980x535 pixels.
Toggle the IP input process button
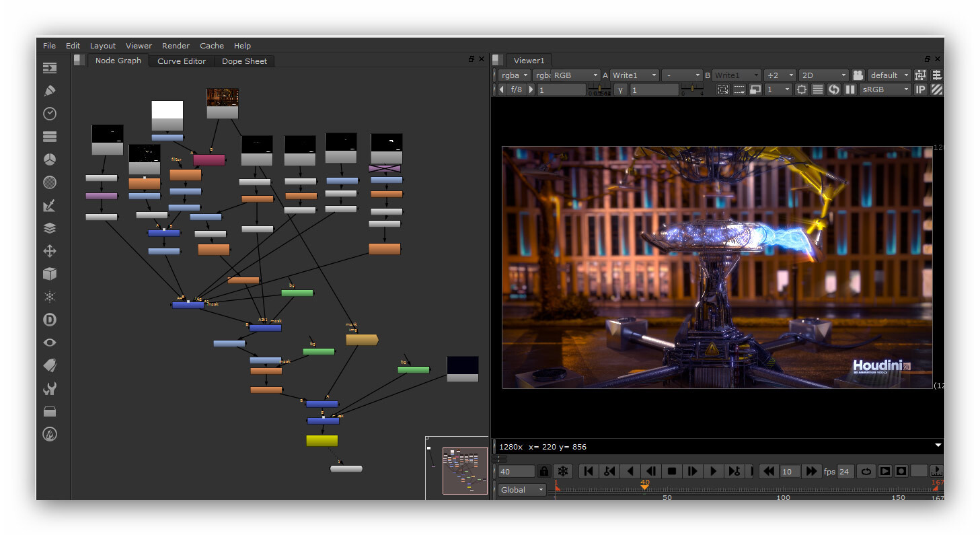tap(920, 90)
